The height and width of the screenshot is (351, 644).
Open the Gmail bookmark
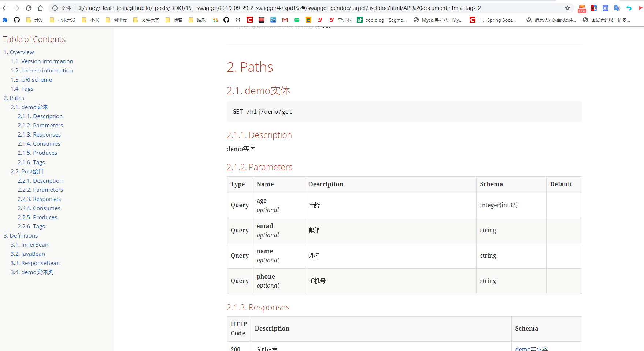tap(285, 20)
